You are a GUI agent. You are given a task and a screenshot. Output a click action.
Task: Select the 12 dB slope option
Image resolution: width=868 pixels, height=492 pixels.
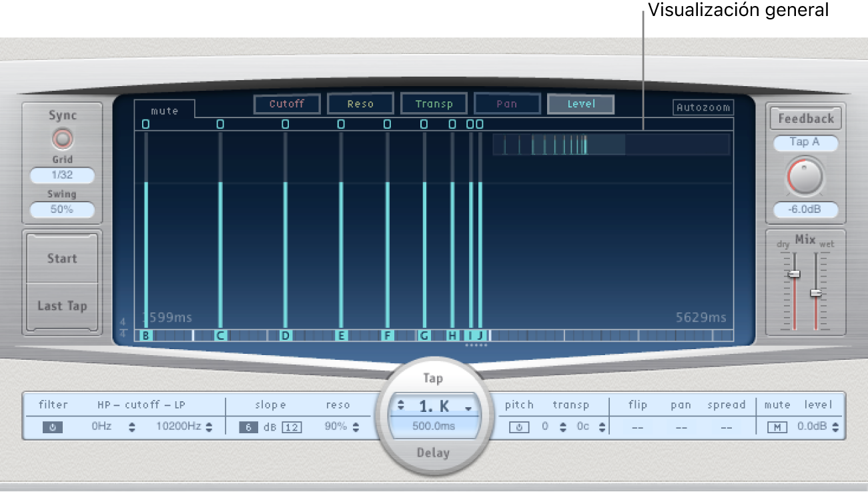click(291, 427)
